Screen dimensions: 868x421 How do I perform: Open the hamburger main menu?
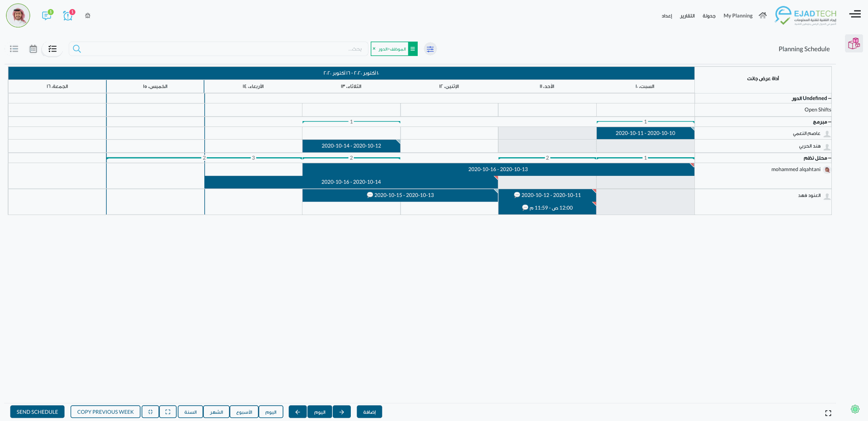pos(854,14)
